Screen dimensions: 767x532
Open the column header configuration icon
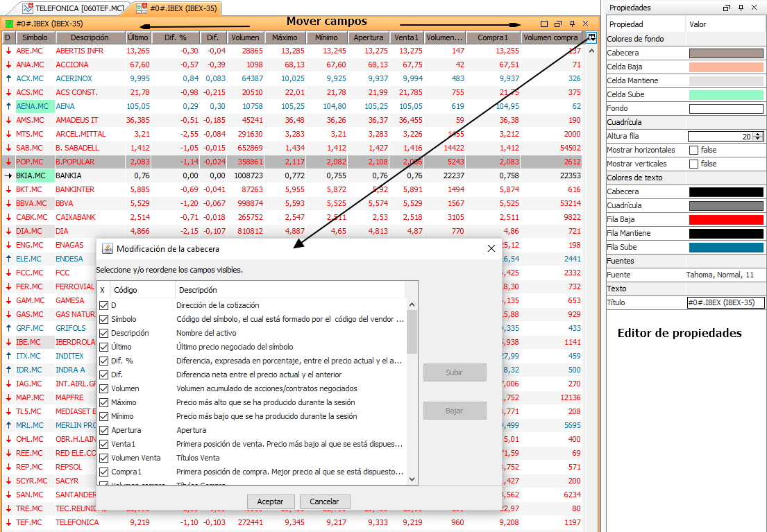coord(592,37)
